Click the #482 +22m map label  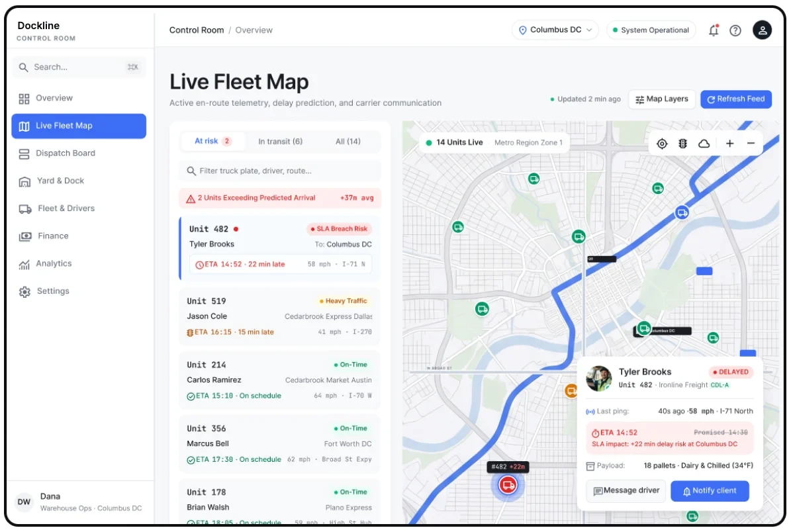pos(508,467)
